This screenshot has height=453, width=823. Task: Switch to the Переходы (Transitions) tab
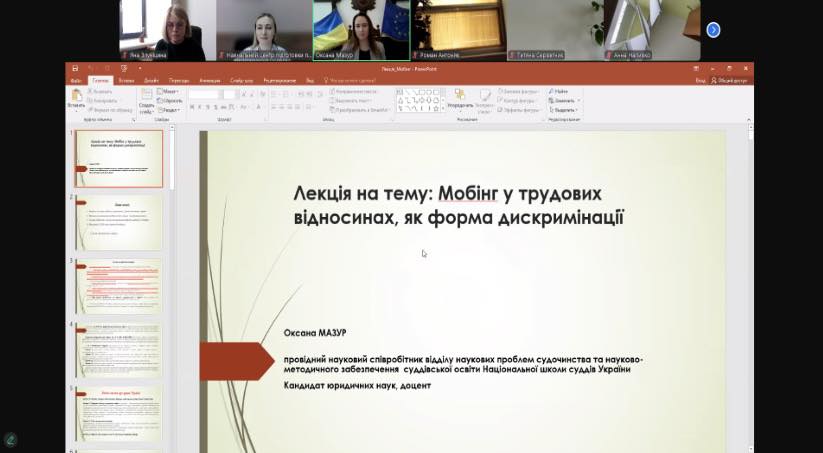[178, 80]
